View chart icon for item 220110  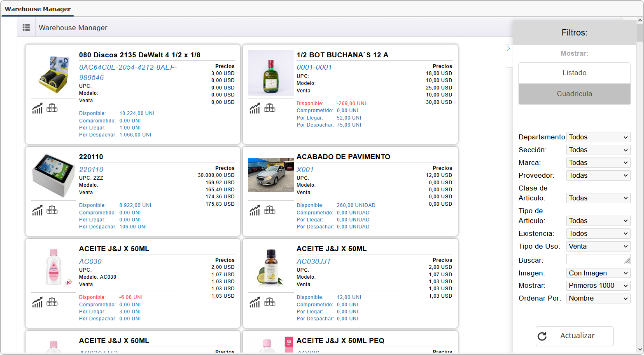point(37,210)
